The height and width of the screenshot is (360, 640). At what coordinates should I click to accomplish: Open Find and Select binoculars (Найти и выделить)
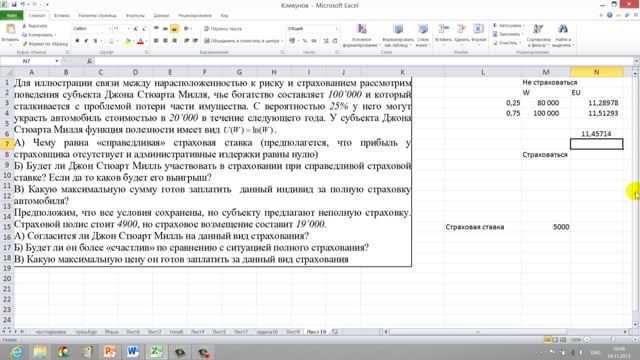tap(563, 35)
